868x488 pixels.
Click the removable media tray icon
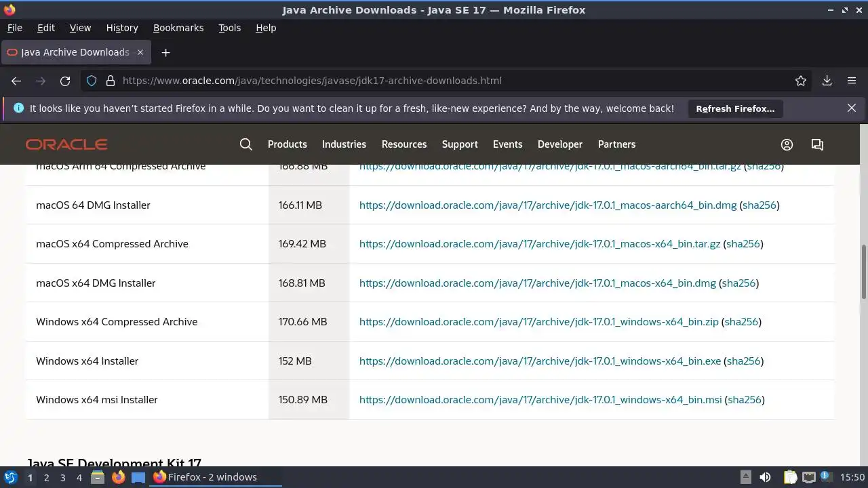pos(745,477)
